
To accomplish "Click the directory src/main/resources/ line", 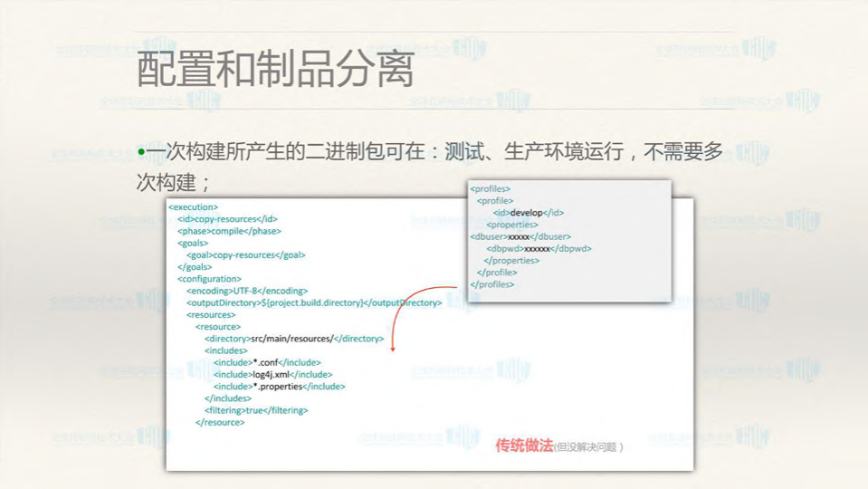I will click(294, 339).
